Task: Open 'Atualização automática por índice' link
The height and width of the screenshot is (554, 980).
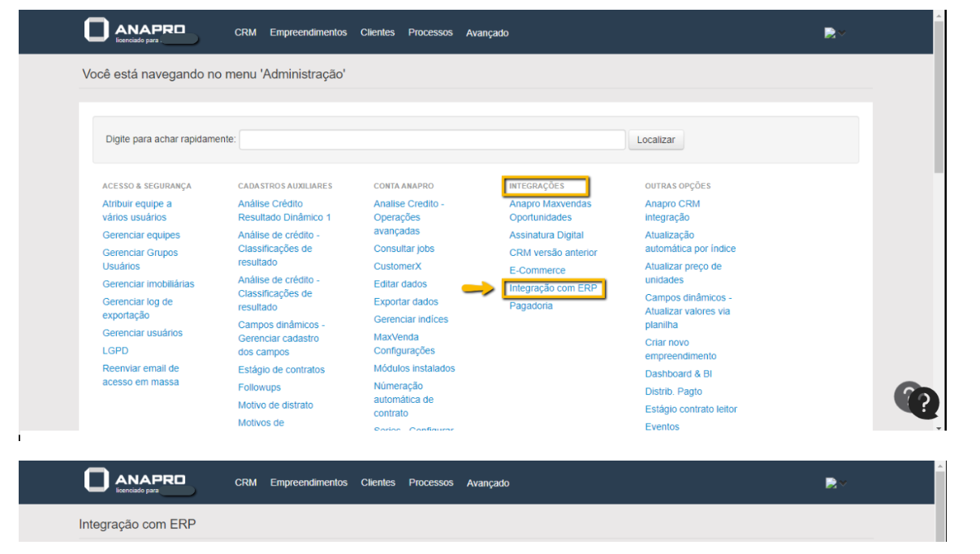Action: tap(690, 242)
